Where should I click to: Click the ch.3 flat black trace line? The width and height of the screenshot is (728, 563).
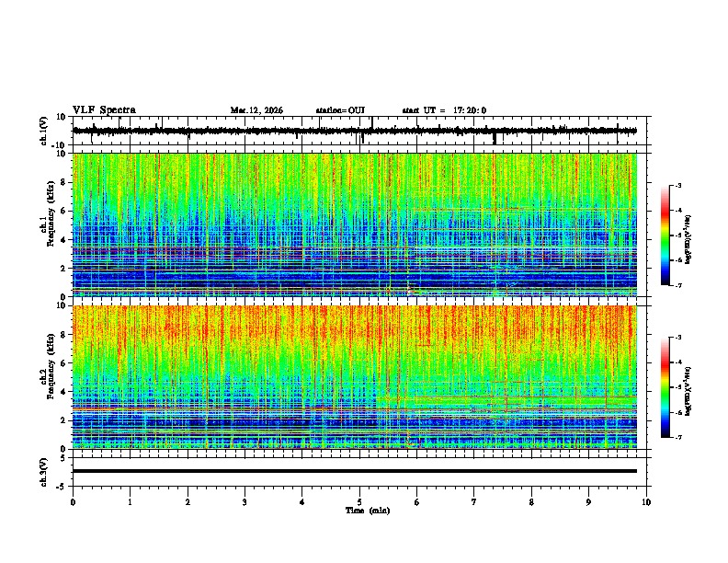point(355,471)
